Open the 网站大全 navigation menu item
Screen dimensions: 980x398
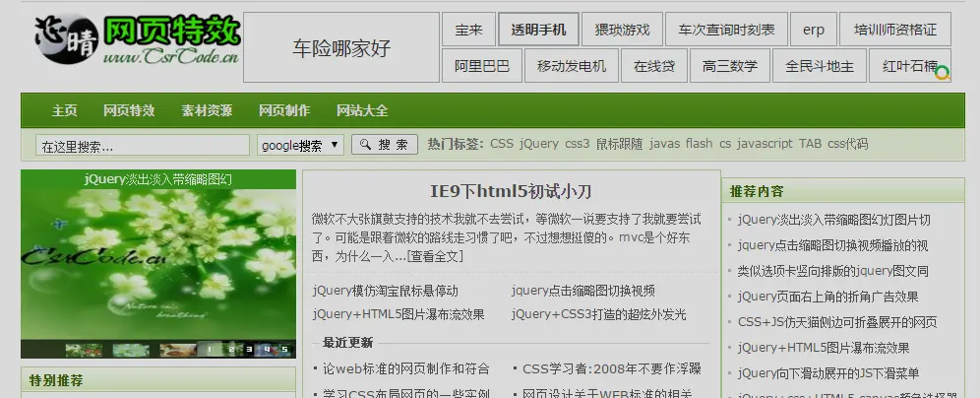point(362,110)
